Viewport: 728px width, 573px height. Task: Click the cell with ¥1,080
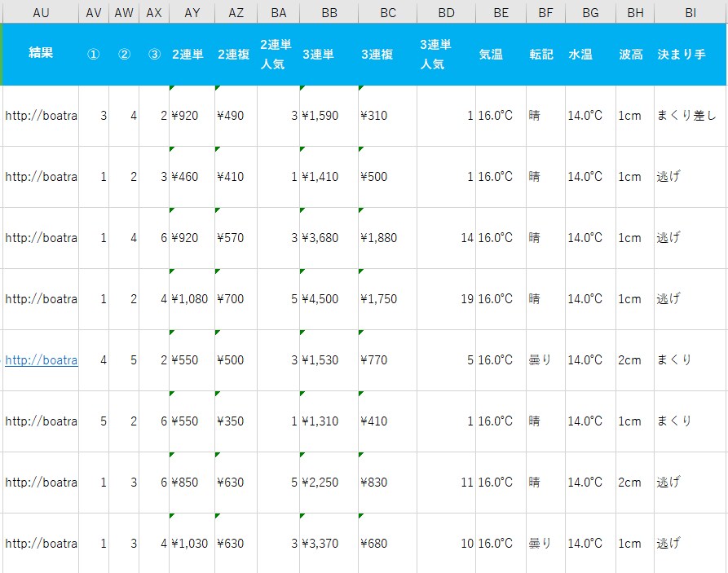pos(192,299)
